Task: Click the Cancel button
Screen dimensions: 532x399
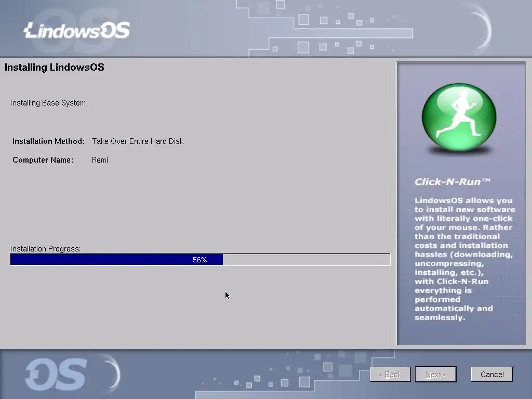Action: tap(491, 374)
